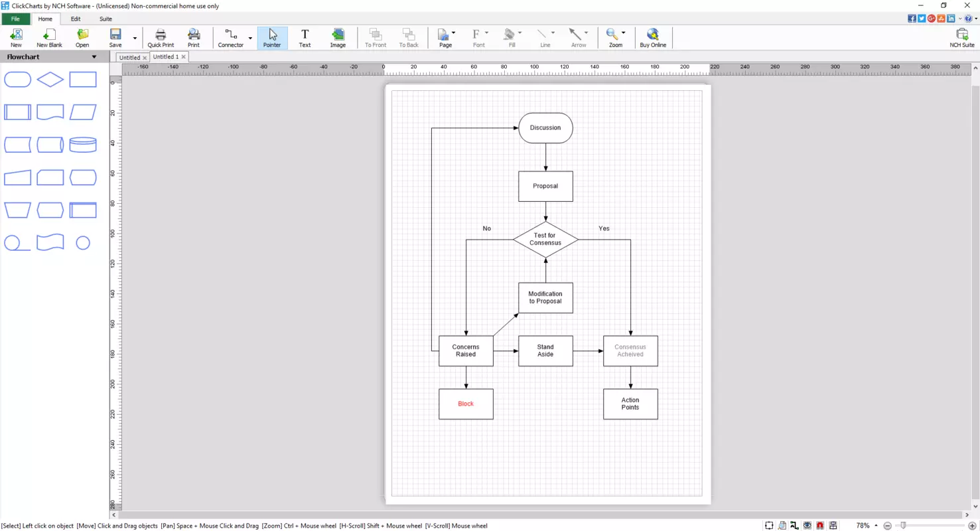Select the Test for Consensus diamond

[545, 239]
